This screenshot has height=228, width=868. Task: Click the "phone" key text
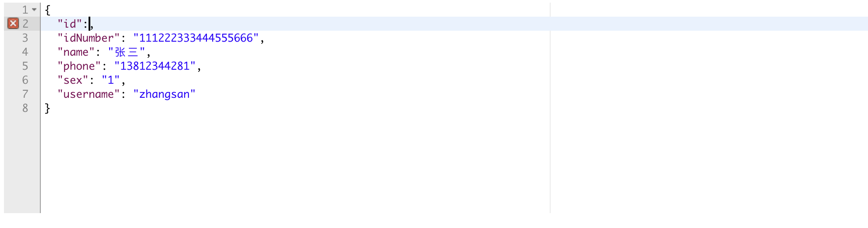point(79,66)
